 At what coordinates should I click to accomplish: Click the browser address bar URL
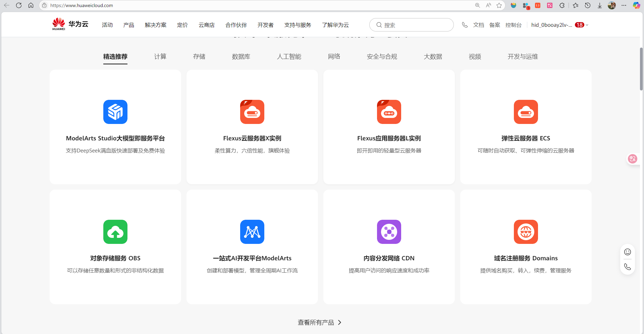pyautogui.click(x=82, y=5)
